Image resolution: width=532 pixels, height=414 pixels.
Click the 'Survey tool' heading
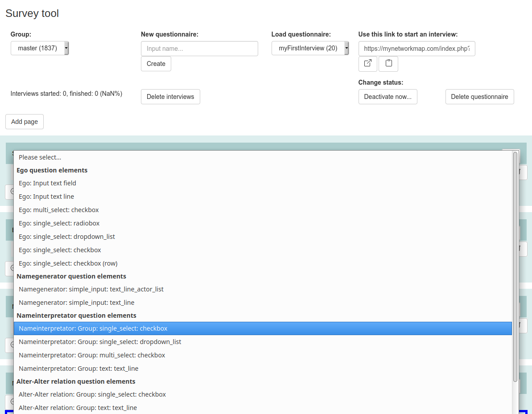pyautogui.click(x=32, y=13)
